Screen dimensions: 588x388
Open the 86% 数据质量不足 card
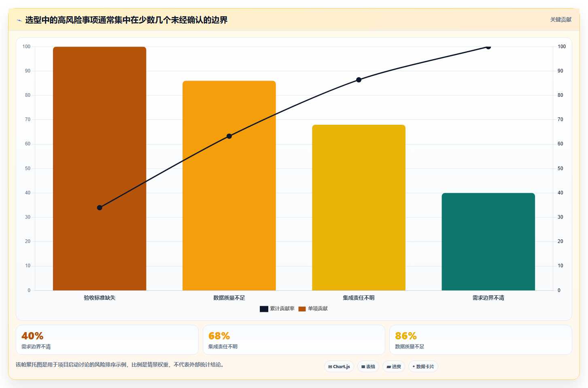coord(480,340)
